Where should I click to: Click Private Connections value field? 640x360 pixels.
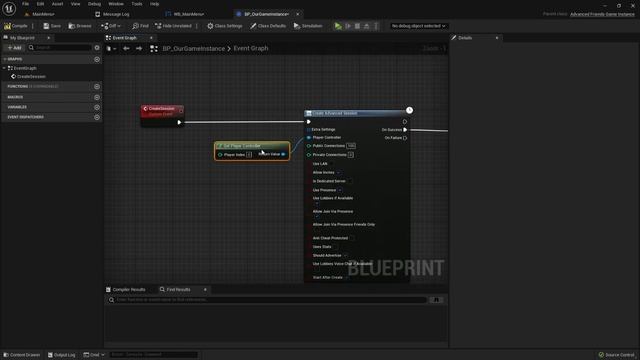point(351,155)
